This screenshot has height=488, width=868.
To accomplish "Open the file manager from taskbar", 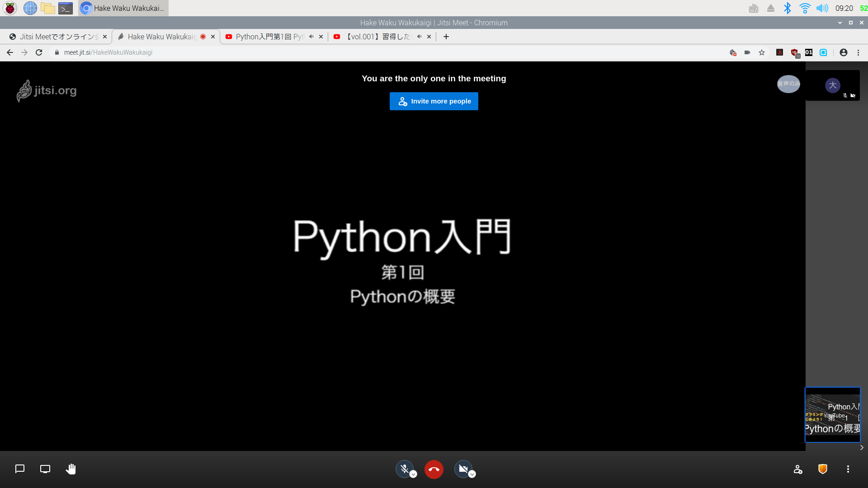I will 47,8.
